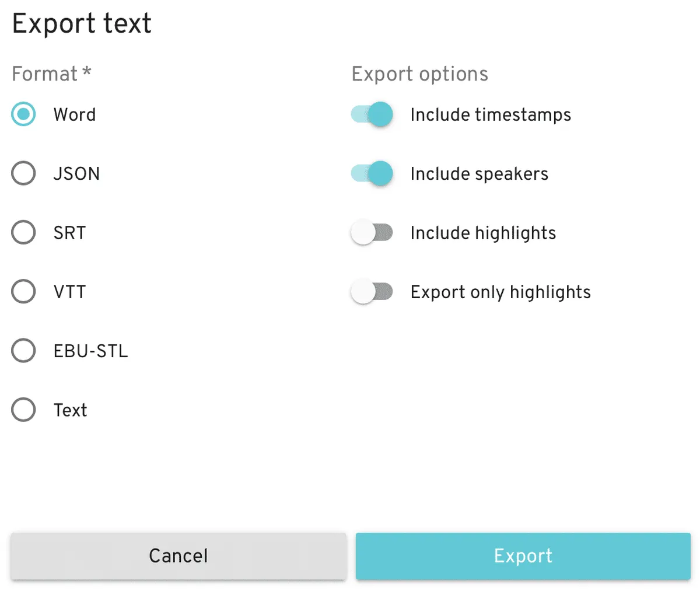Image resolution: width=700 pixels, height=590 pixels.
Task: Choose the JSON radio button
Action: coord(23,173)
